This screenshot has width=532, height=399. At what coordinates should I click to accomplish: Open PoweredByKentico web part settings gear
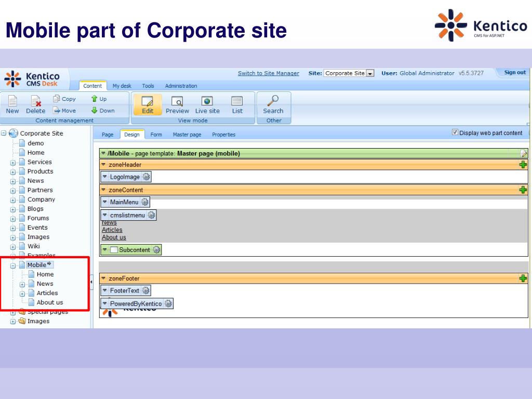pos(168,303)
